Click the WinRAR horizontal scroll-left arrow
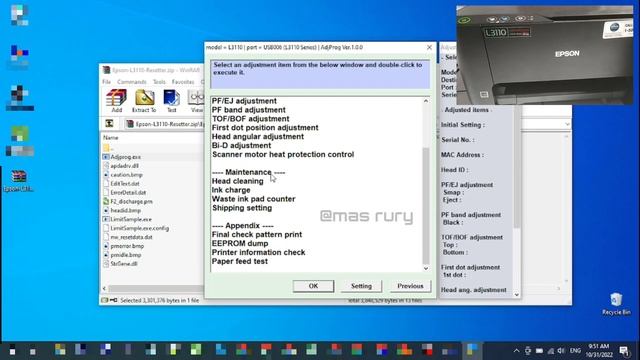 (x=104, y=289)
